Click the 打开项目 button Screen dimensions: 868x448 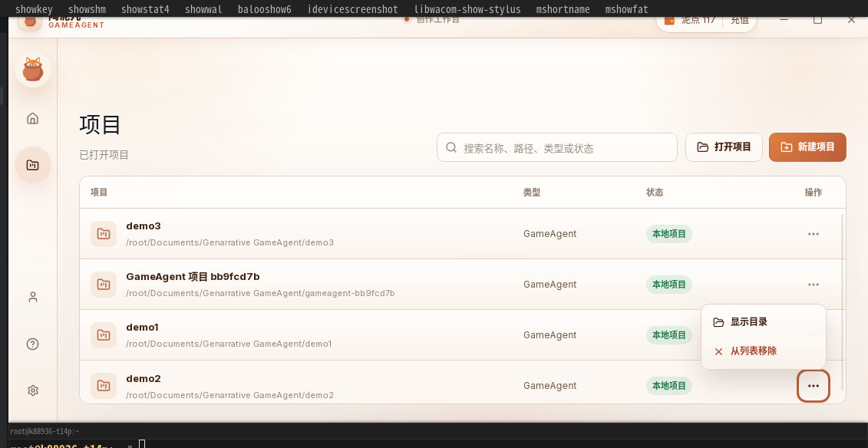coord(724,147)
